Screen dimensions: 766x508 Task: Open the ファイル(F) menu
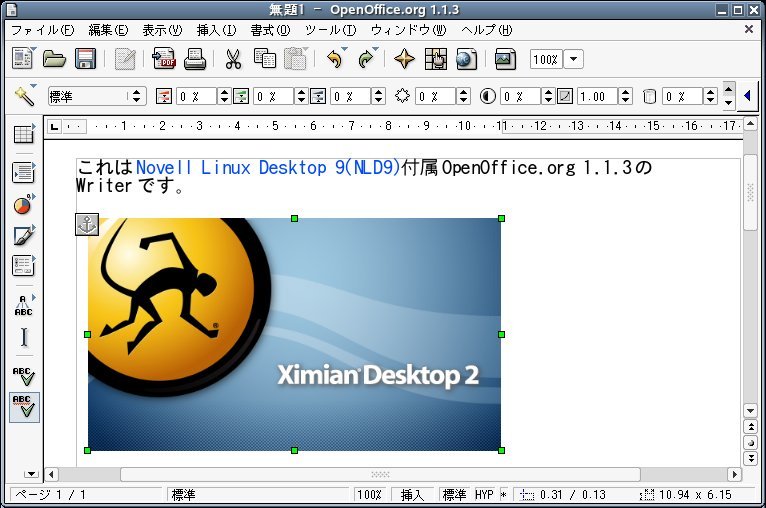pyautogui.click(x=43, y=30)
